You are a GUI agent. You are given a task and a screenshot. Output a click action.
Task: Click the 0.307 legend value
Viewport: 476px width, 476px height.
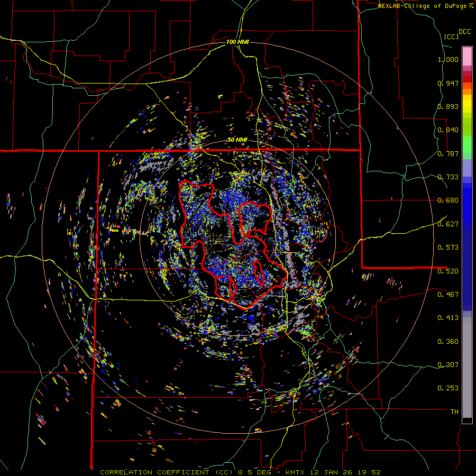448,364
